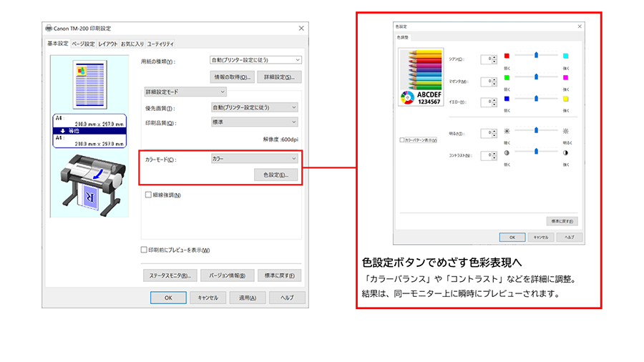Click the low contrast half-circle icon

pos(507,152)
